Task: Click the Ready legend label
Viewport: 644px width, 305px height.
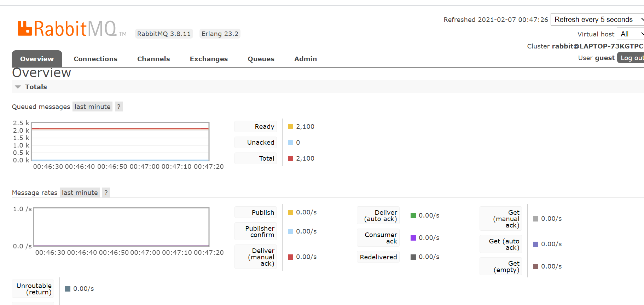Action: point(256,126)
